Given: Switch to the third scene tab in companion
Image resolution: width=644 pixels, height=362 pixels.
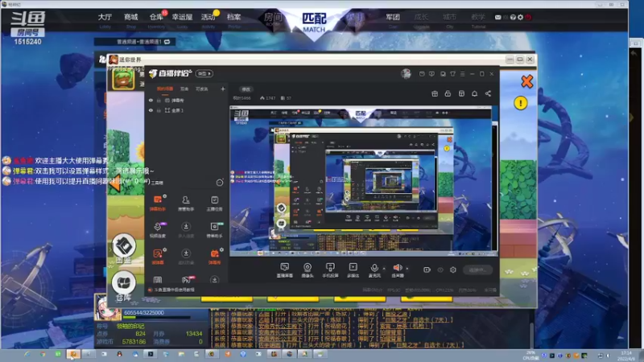Looking at the screenshot, I should 202,88.
